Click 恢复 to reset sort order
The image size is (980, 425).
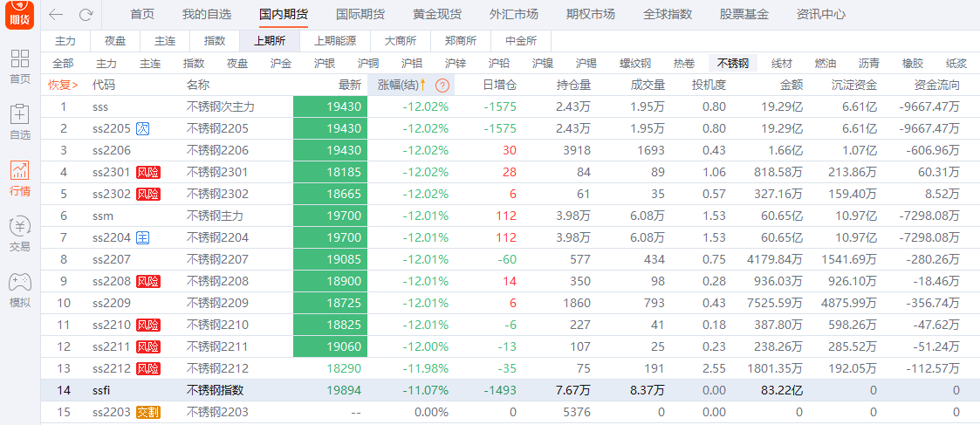pyautogui.click(x=62, y=86)
